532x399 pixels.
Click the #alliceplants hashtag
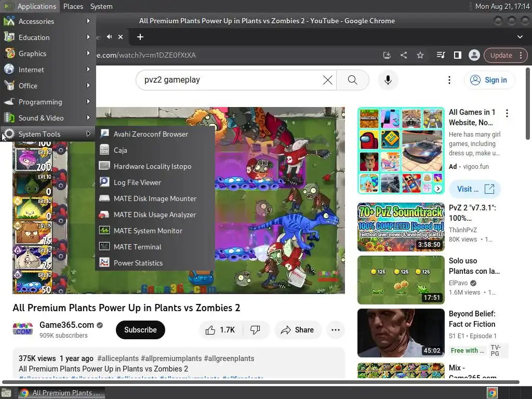pyautogui.click(x=118, y=358)
